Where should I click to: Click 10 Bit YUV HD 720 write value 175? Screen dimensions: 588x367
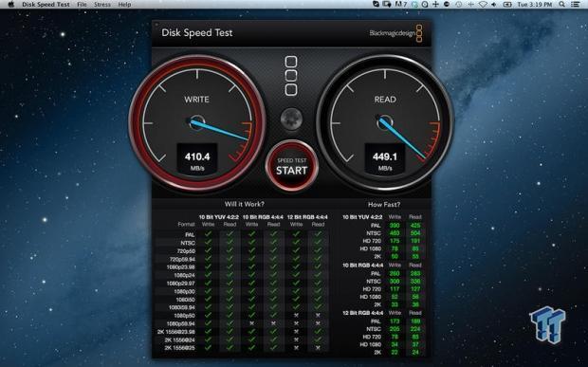pyautogui.click(x=395, y=241)
